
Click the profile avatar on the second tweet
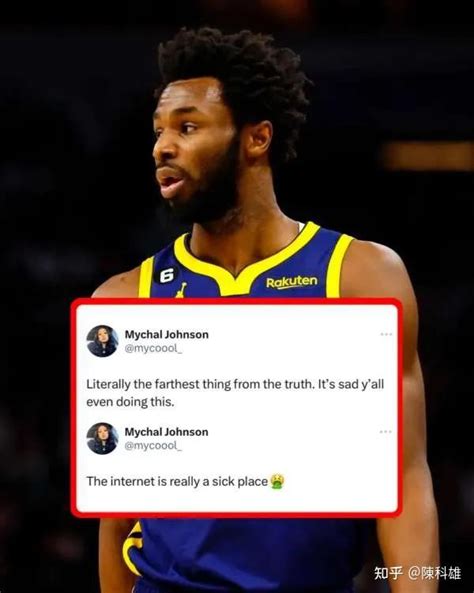(102, 438)
